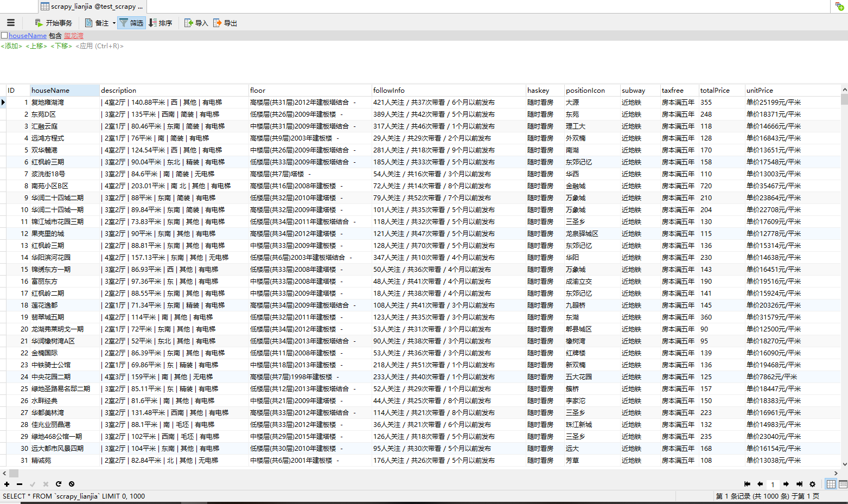Click the icon at the top-right corner

(x=839, y=6)
